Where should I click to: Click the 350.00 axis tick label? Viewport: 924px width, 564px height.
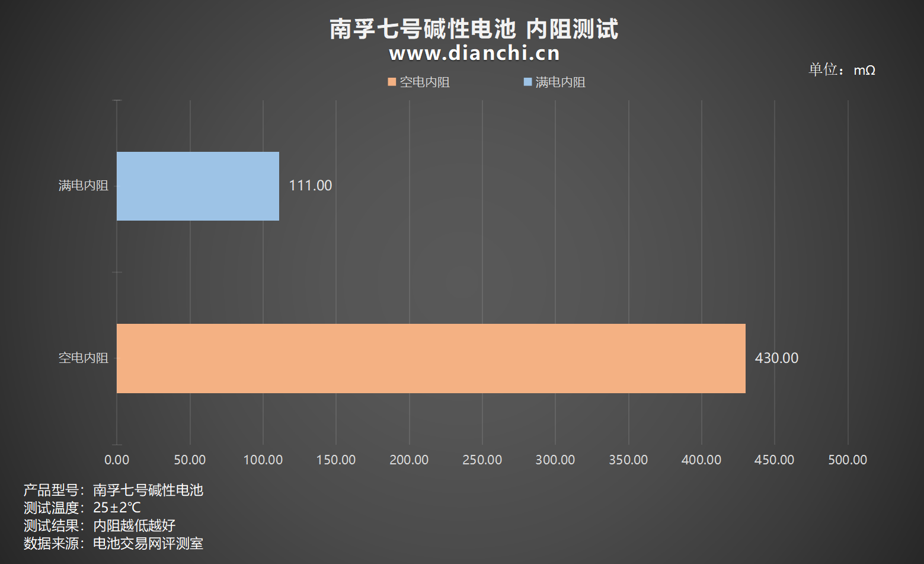point(628,460)
